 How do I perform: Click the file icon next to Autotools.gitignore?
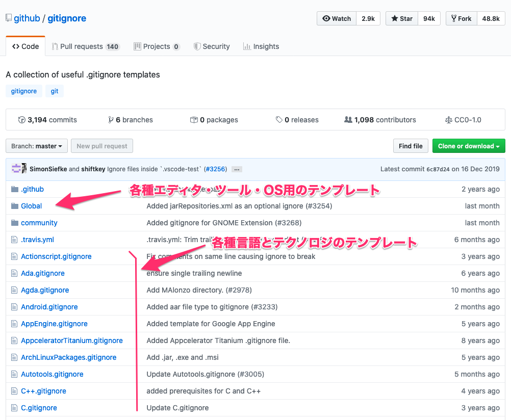point(14,374)
